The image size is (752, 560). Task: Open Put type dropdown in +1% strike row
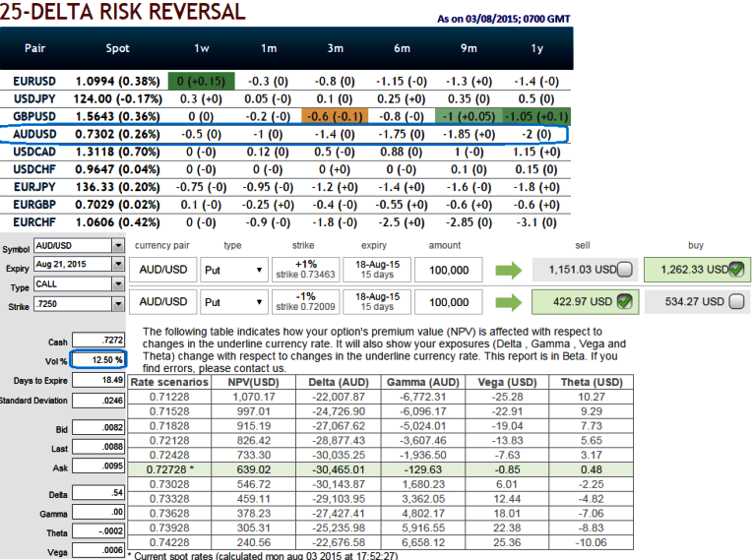click(x=233, y=270)
